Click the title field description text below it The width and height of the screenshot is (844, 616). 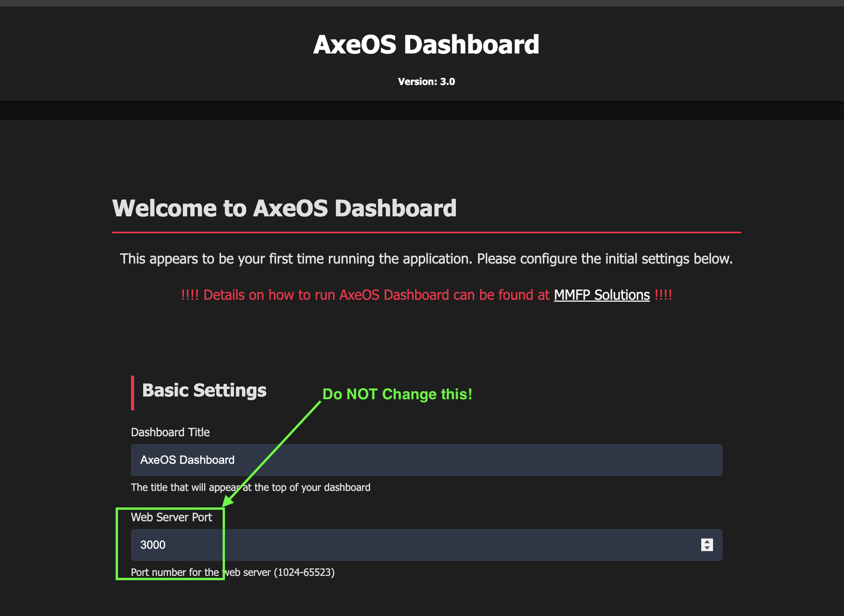click(251, 487)
